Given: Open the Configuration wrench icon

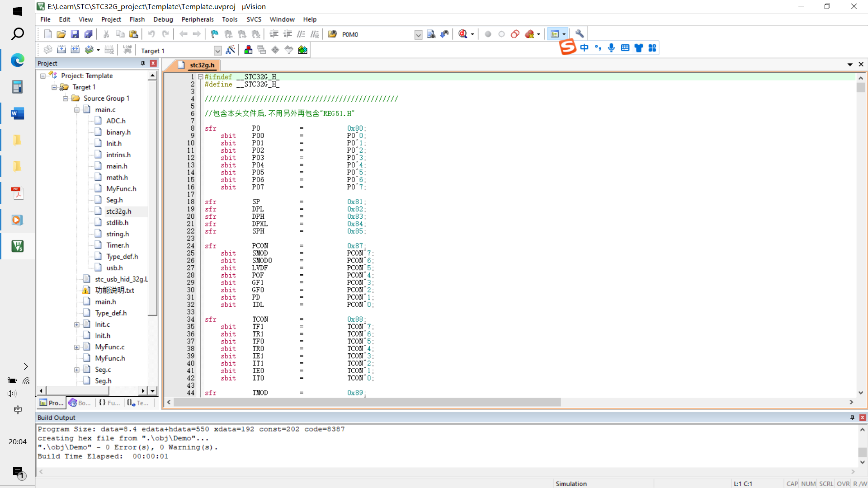Looking at the screenshot, I should [x=580, y=34].
